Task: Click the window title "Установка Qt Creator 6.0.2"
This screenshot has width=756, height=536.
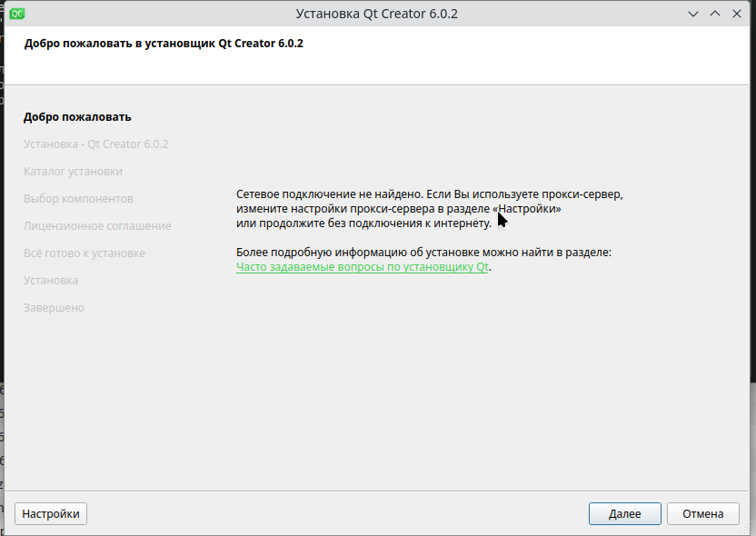Action: point(377,14)
